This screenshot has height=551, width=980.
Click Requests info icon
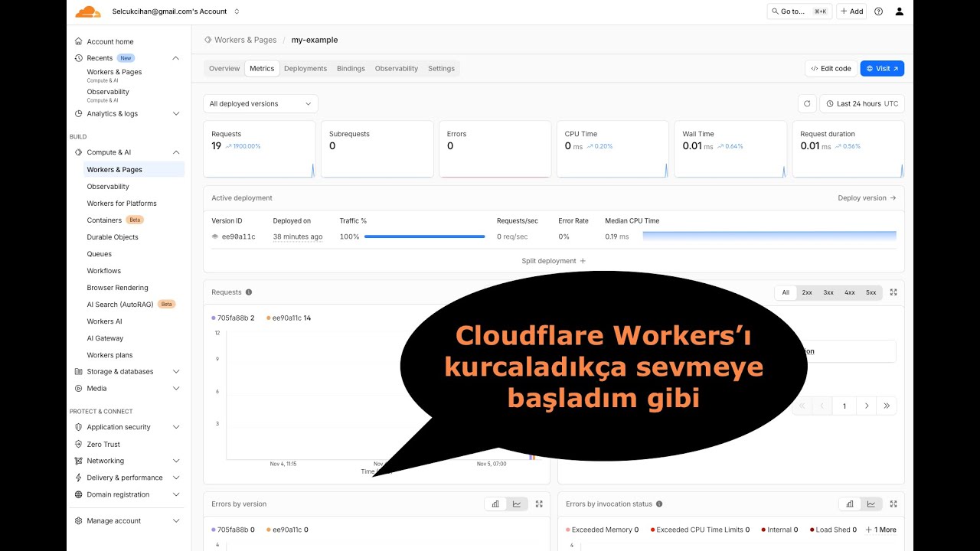249,292
